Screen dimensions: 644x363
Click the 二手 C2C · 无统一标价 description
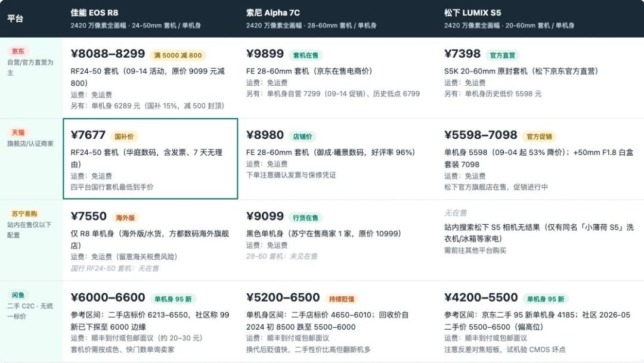[x=30, y=311]
